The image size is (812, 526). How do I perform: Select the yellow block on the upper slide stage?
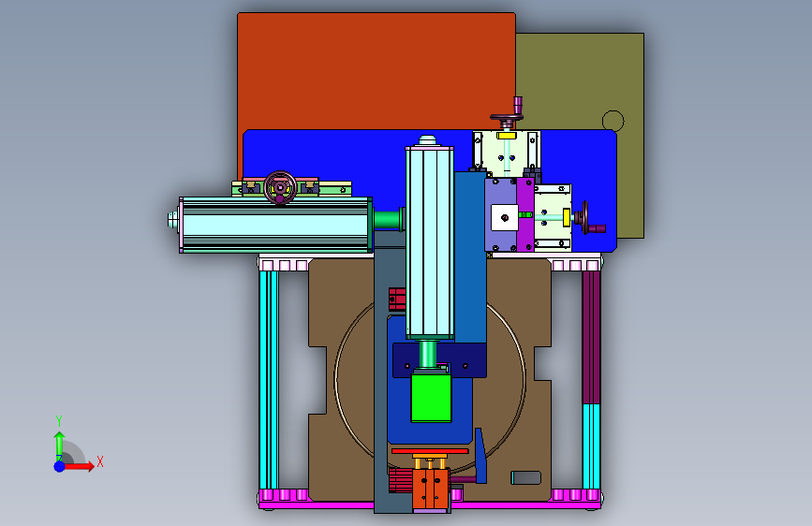(507, 136)
